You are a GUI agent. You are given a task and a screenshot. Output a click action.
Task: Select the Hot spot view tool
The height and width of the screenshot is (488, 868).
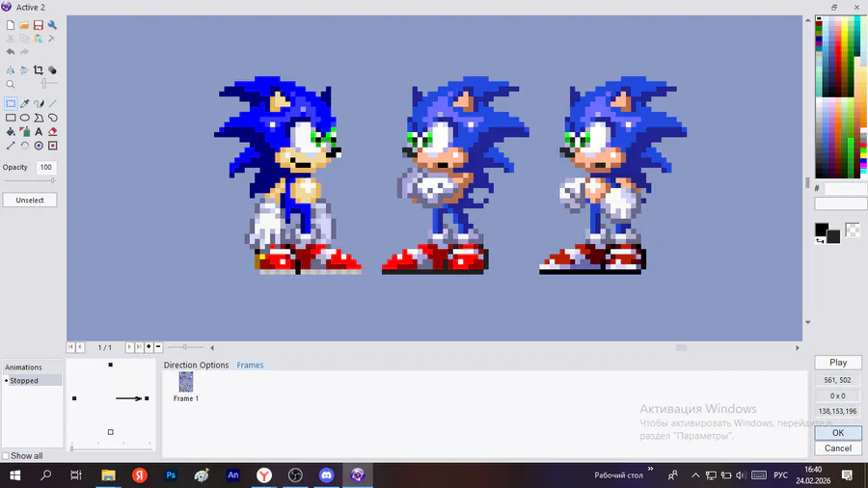coord(39,146)
